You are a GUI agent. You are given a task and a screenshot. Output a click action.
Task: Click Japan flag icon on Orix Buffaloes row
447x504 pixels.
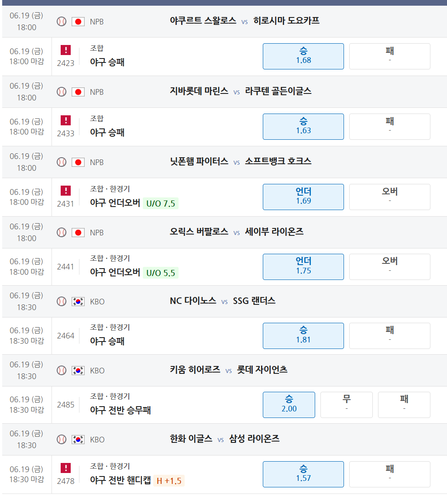(78, 232)
